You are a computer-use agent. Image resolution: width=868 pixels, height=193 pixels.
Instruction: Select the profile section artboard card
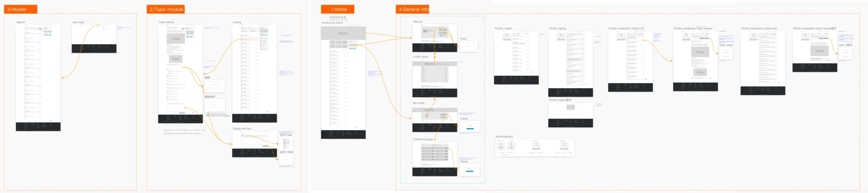click(535, 148)
